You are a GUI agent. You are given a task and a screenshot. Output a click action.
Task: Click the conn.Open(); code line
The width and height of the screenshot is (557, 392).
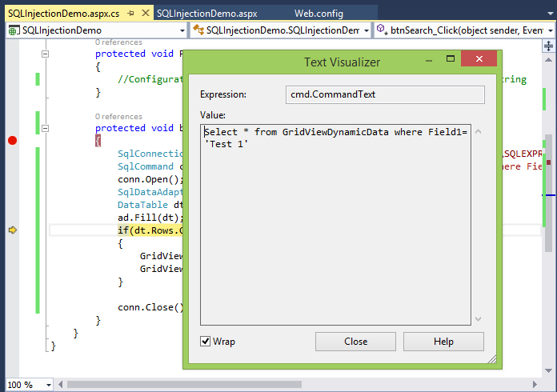pos(150,179)
